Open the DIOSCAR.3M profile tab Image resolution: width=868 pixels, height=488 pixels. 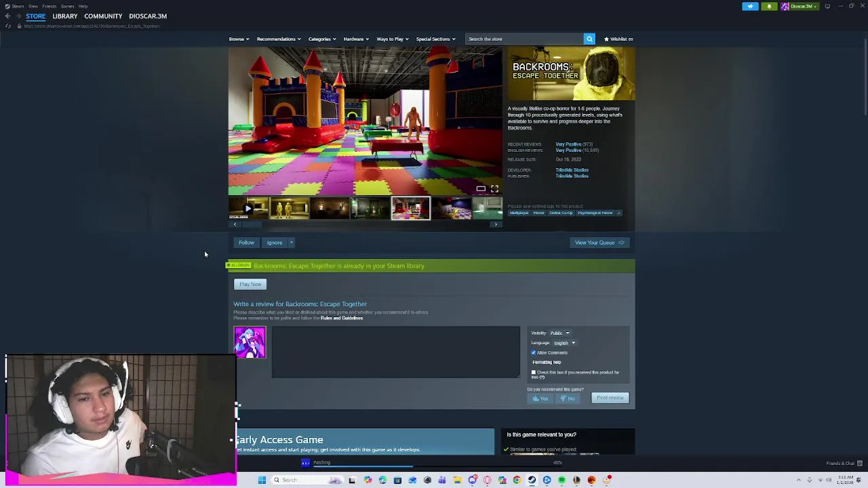click(148, 16)
